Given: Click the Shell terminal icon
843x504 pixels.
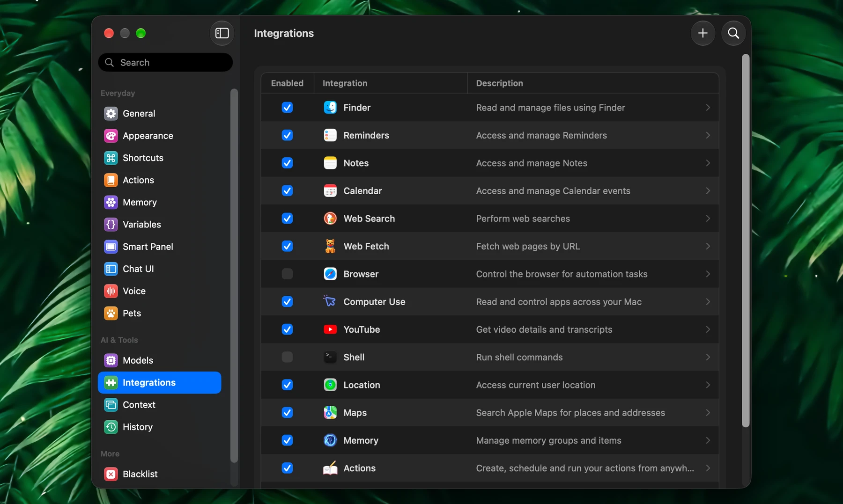Looking at the screenshot, I should (x=330, y=357).
